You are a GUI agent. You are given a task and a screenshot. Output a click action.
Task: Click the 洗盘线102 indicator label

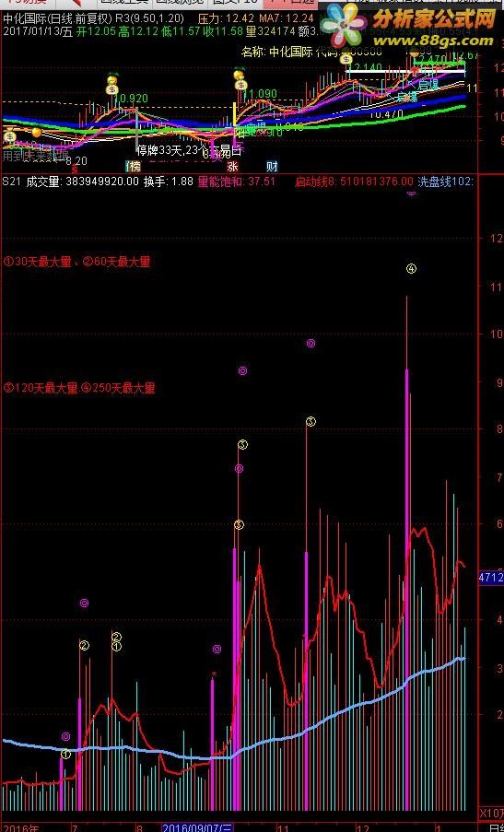click(446, 182)
